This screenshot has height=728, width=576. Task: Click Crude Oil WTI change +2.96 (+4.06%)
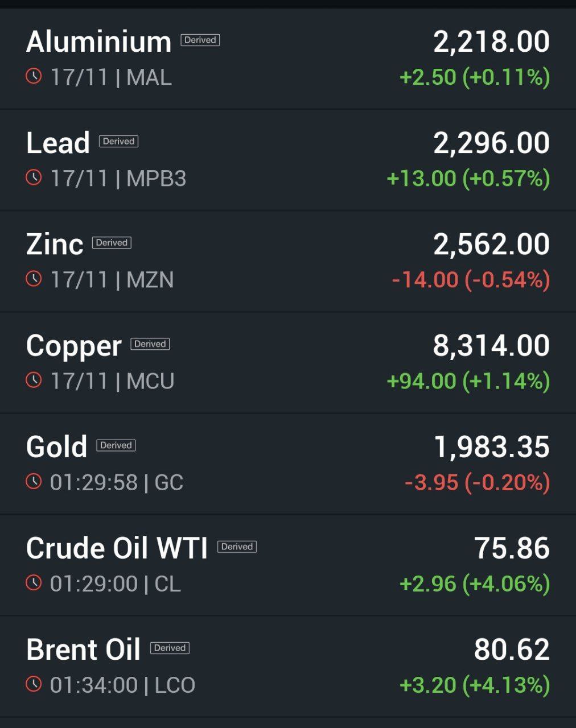coord(475,584)
